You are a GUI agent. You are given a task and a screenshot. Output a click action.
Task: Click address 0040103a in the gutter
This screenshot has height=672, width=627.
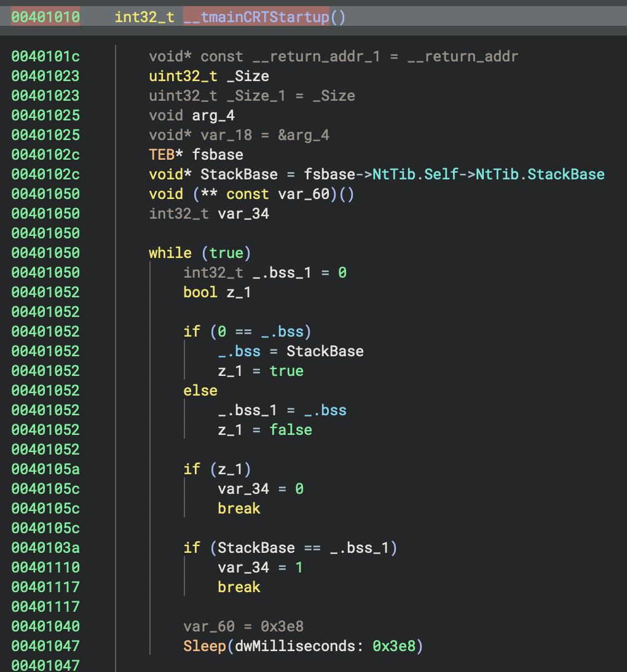pos(45,548)
